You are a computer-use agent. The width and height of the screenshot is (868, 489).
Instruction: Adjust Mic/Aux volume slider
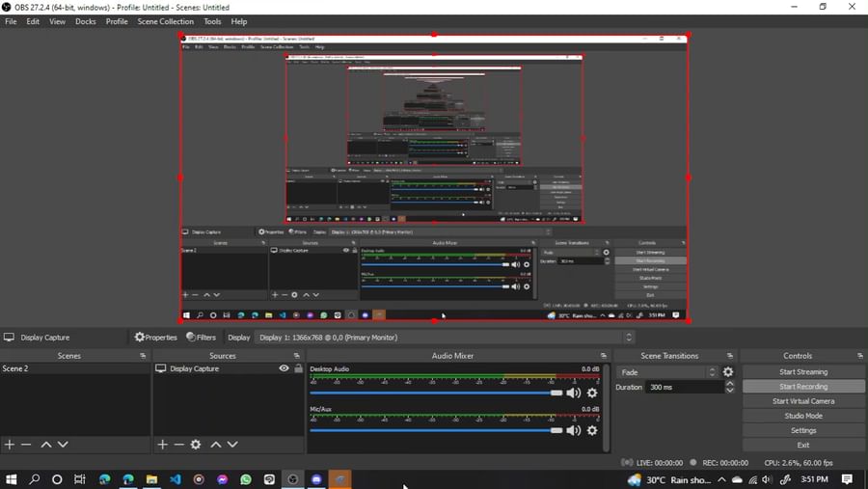pos(436,430)
